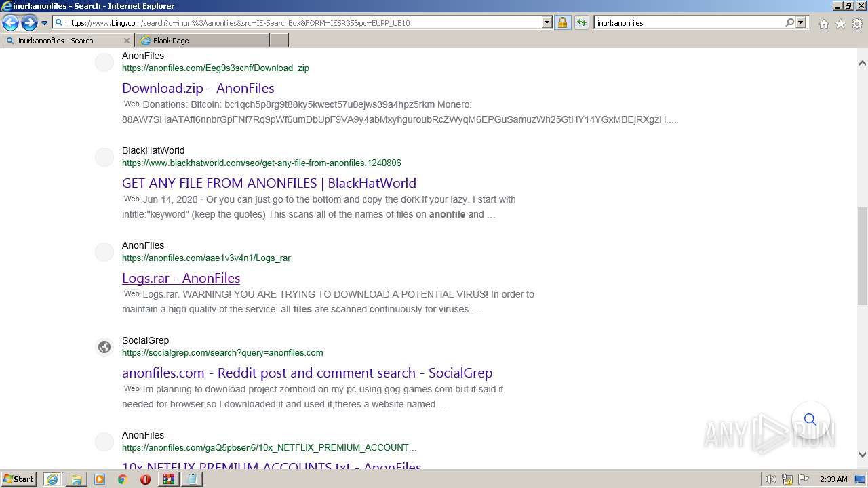Open the recent pages dropdown arrow
This screenshot has width=868, height=488.
44,23
